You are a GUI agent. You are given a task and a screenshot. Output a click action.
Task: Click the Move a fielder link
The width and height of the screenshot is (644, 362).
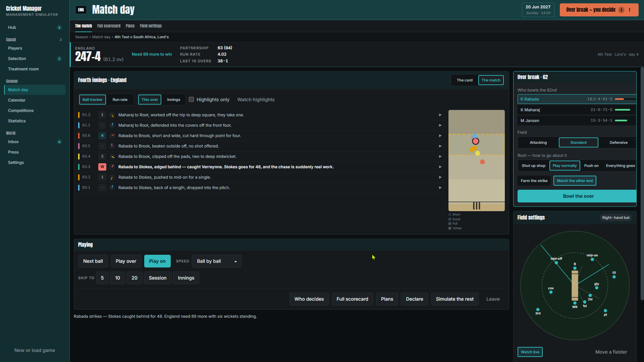coord(611,352)
